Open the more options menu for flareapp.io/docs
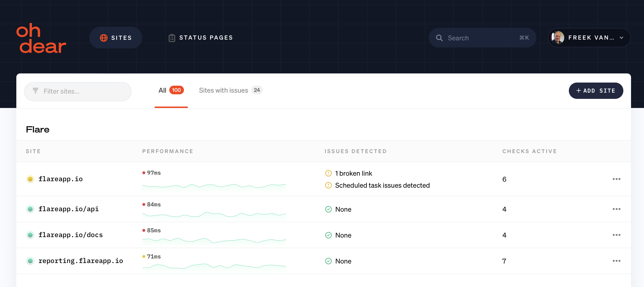Screen dimensions: 644x287 tap(616, 235)
